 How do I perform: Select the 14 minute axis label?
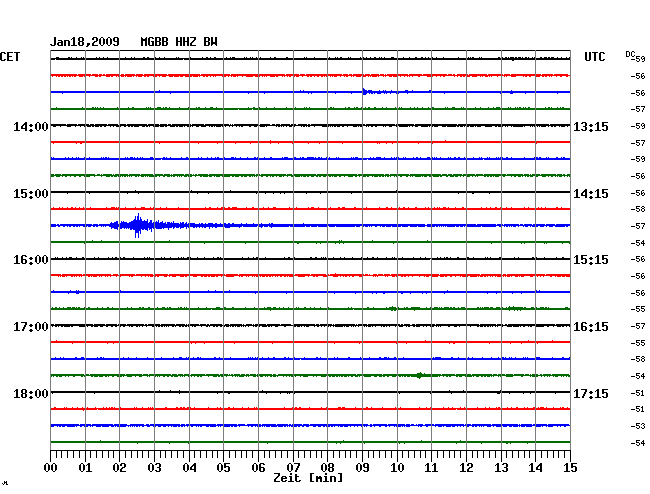pos(535,467)
